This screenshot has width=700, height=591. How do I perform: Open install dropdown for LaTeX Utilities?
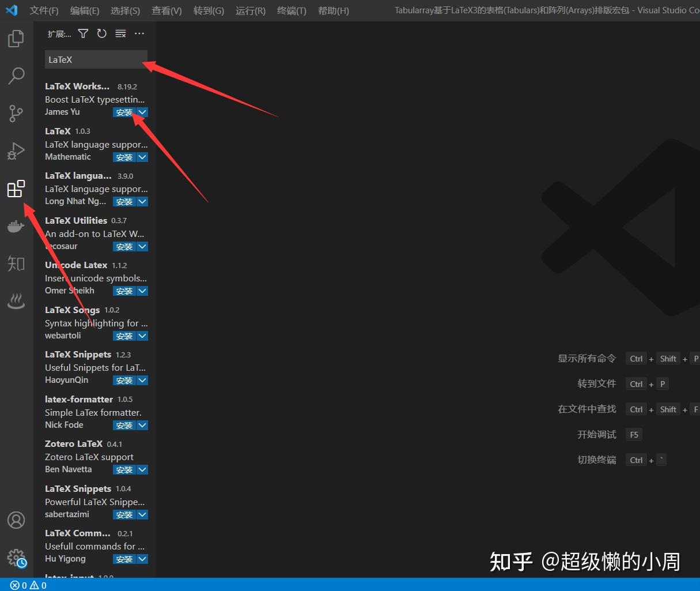pos(142,246)
